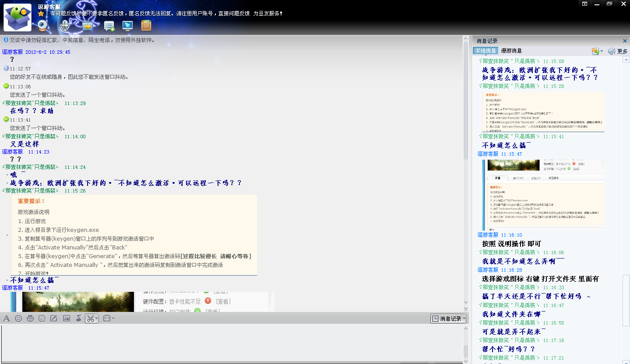Image resolution: width=630 pixels, height=364 pixels.
Task: Click the window menu dropdown at top right
Action: point(584,3)
